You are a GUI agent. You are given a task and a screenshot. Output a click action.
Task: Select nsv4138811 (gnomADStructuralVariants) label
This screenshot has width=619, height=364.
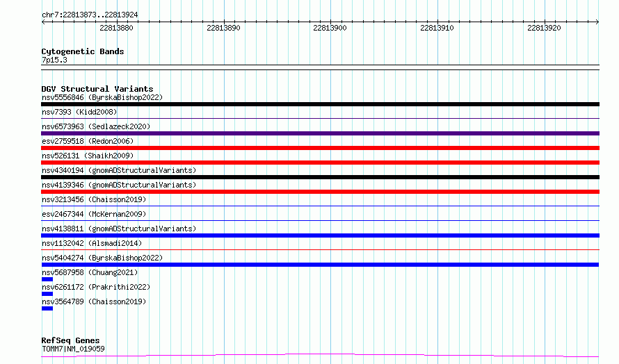(119, 229)
